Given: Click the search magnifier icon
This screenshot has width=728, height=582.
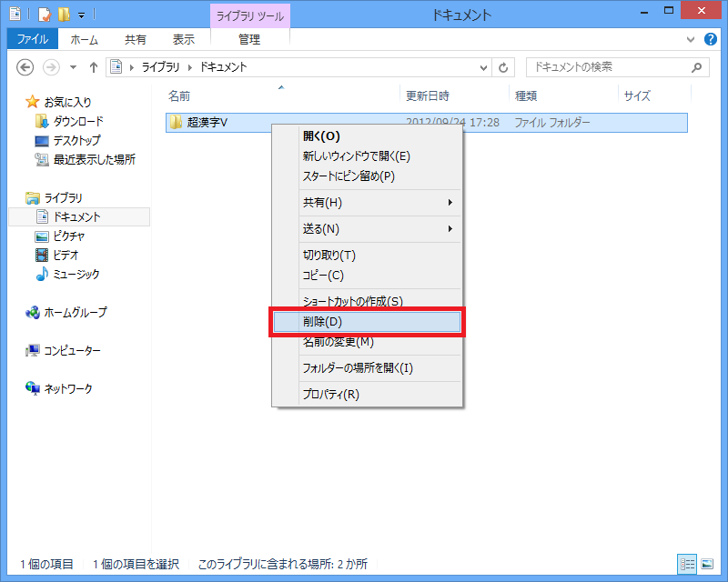Looking at the screenshot, I should tap(696, 67).
